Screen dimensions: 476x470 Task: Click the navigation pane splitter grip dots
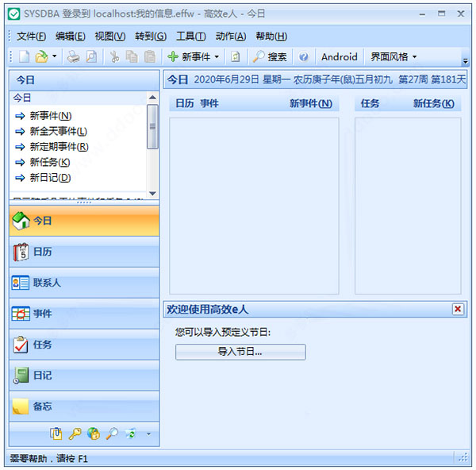[84, 202]
